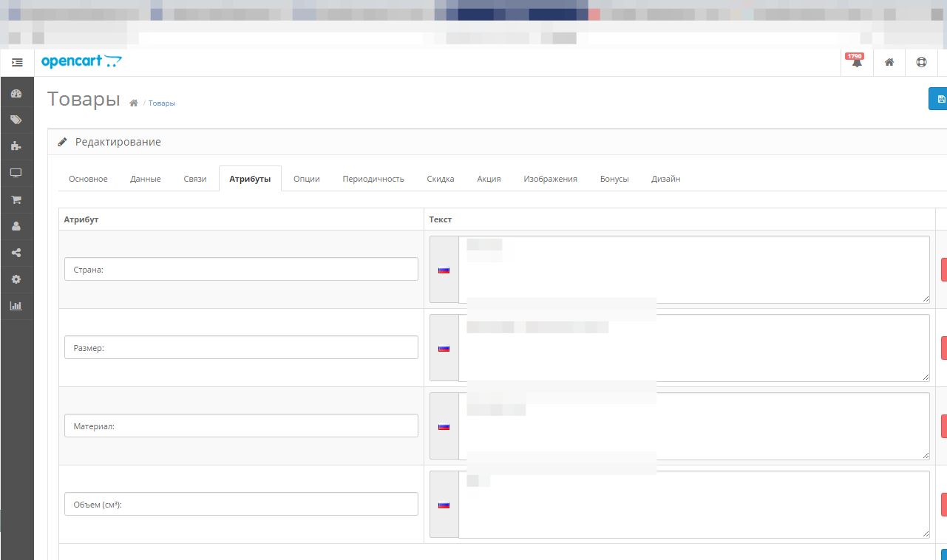
Task: Click the Russian flag in Страна row
Action: pyautogui.click(x=444, y=270)
